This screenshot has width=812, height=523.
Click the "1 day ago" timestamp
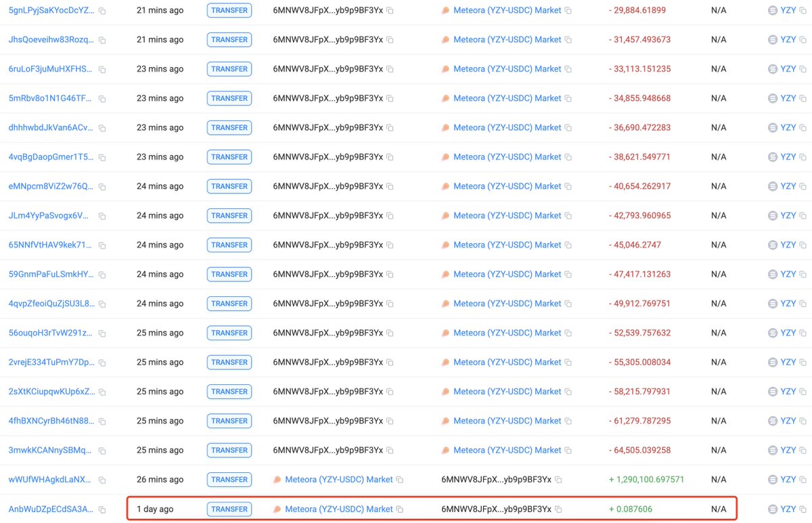point(155,509)
